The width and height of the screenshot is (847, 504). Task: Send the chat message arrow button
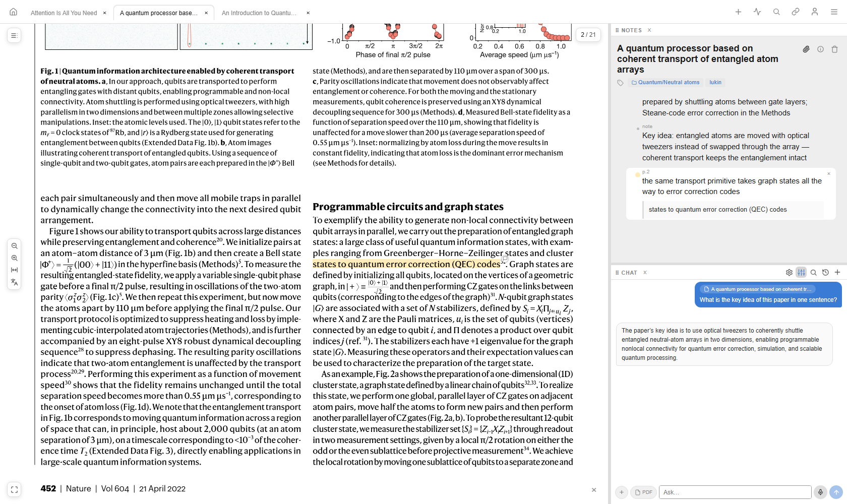(836, 492)
